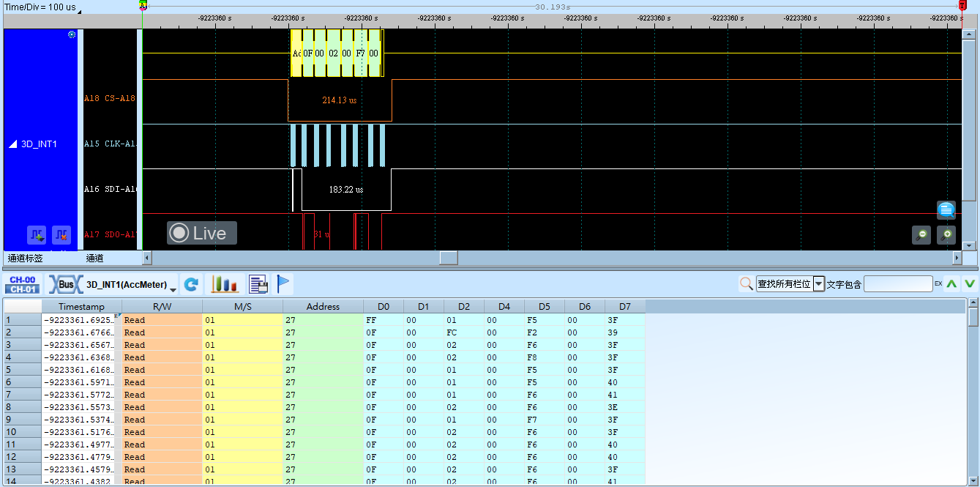Click the FF value in row 1 D0
Viewport: 980px width, 487px height.
tap(384, 320)
